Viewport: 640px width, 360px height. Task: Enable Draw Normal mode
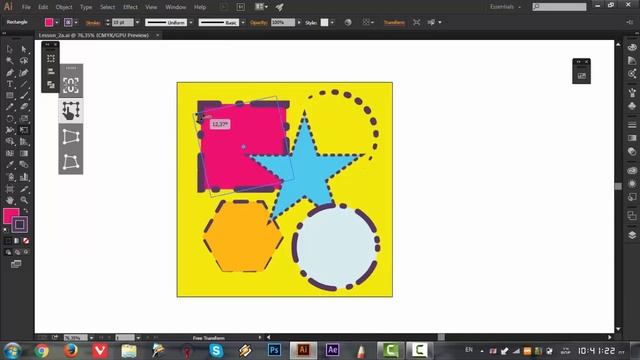pos(8,252)
